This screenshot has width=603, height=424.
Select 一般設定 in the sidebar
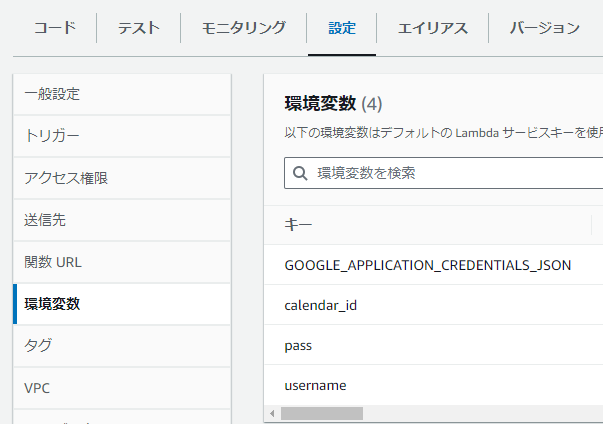coord(122,94)
